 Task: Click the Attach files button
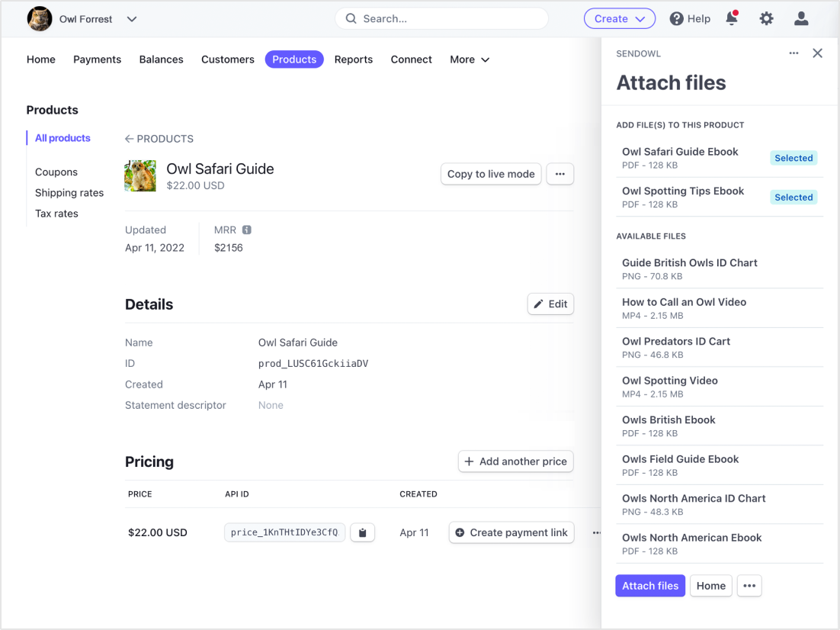tap(649, 586)
